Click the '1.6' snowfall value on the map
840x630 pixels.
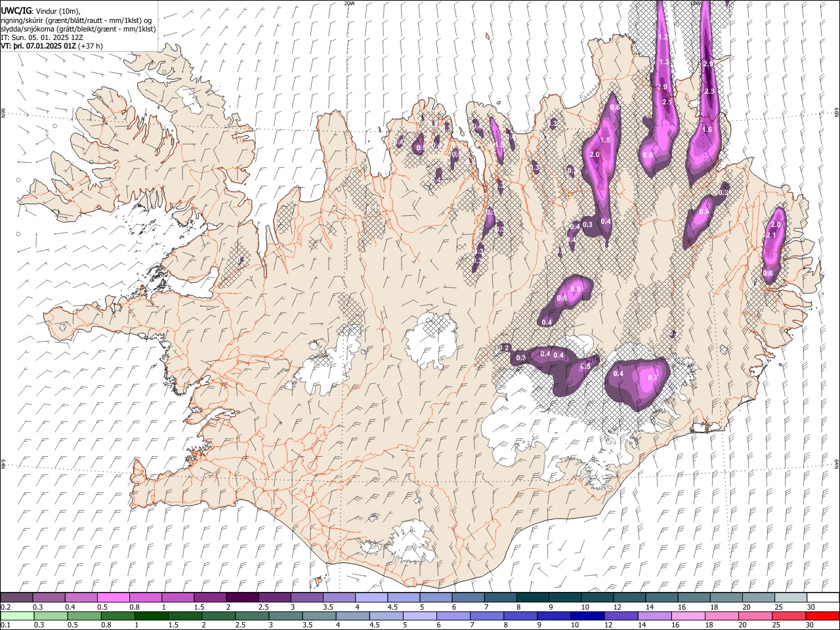tap(707, 130)
